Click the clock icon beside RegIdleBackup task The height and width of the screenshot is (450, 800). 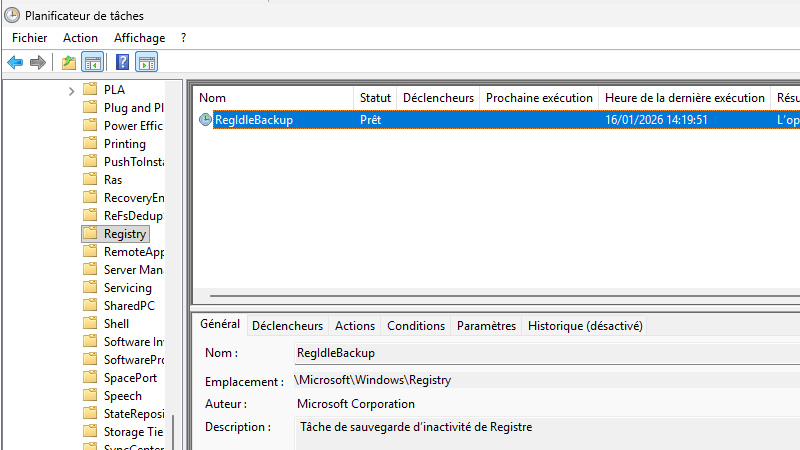205,120
